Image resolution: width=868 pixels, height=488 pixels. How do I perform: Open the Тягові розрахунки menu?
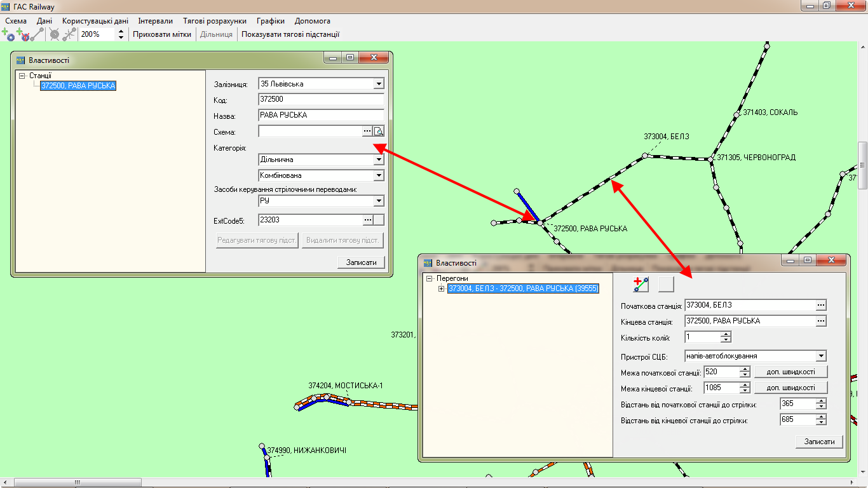(215, 21)
